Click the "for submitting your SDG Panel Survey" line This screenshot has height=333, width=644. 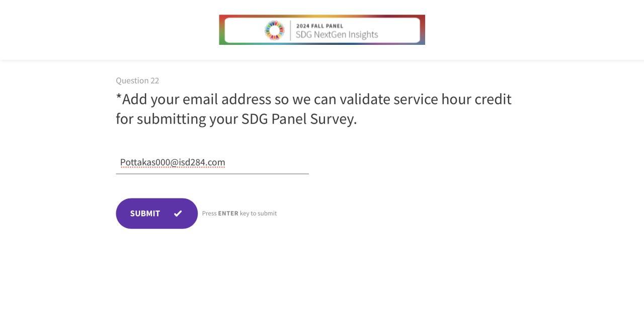click(236, 119)
